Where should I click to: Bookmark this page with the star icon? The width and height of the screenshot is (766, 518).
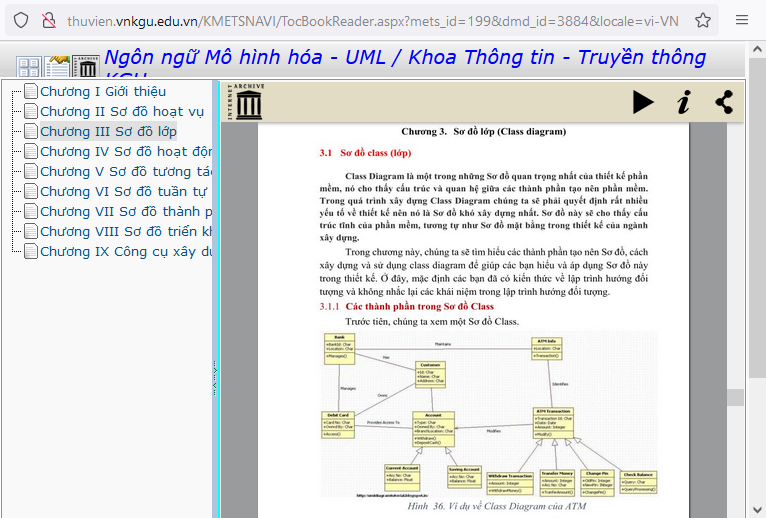(703, 20)
